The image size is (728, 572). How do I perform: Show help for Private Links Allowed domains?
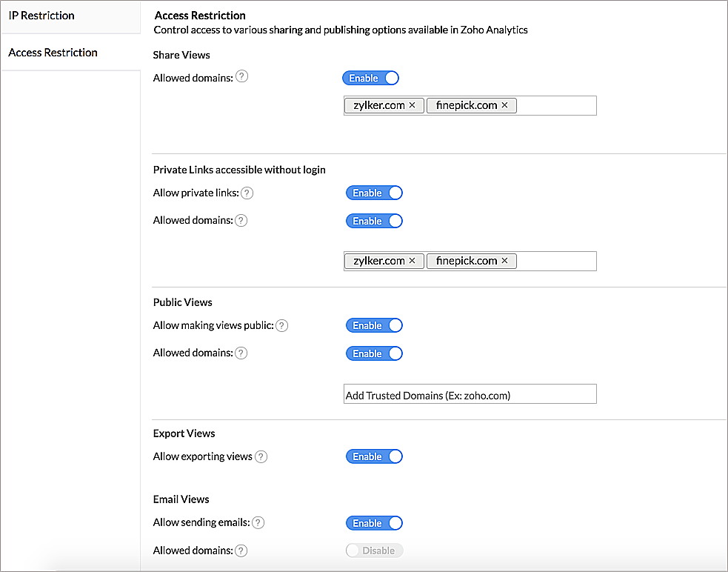(241, 220)
